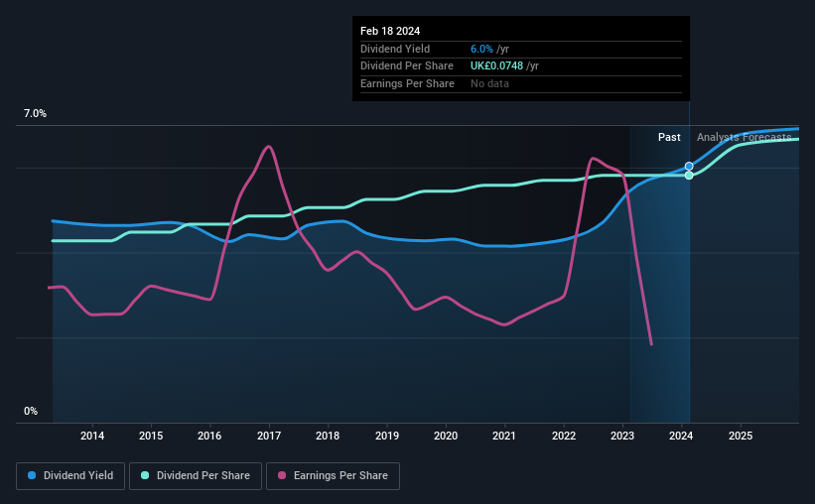Click the teal Dividend Per Share legend dot
Screen dimensions: 815x504
(145, 475)
